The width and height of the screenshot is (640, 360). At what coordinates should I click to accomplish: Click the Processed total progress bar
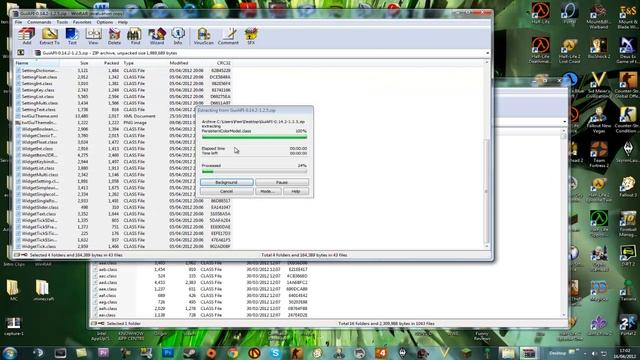[x=254, y=172]
